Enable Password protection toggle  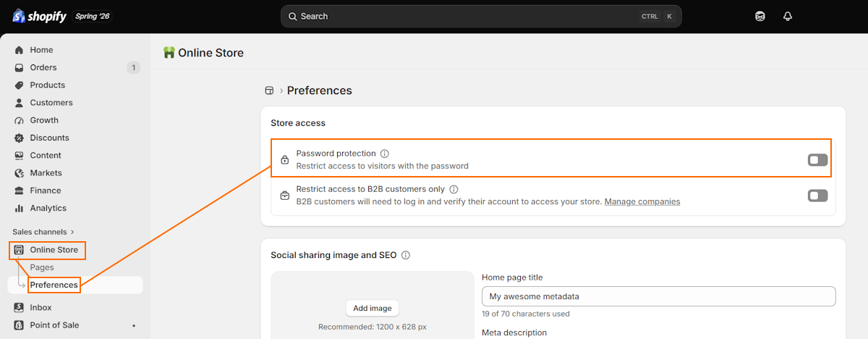pyautogui.click(x=817, y=160)
